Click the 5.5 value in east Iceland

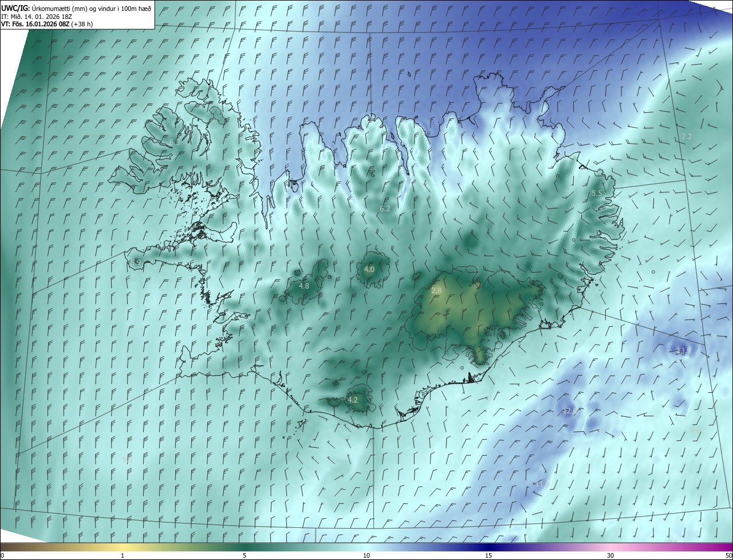[x=597, y=194]
